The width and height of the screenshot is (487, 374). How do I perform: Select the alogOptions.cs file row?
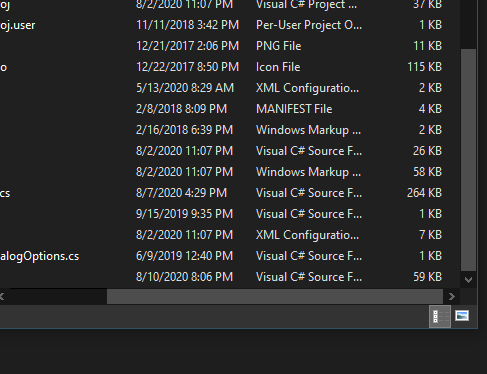(221, 256)
